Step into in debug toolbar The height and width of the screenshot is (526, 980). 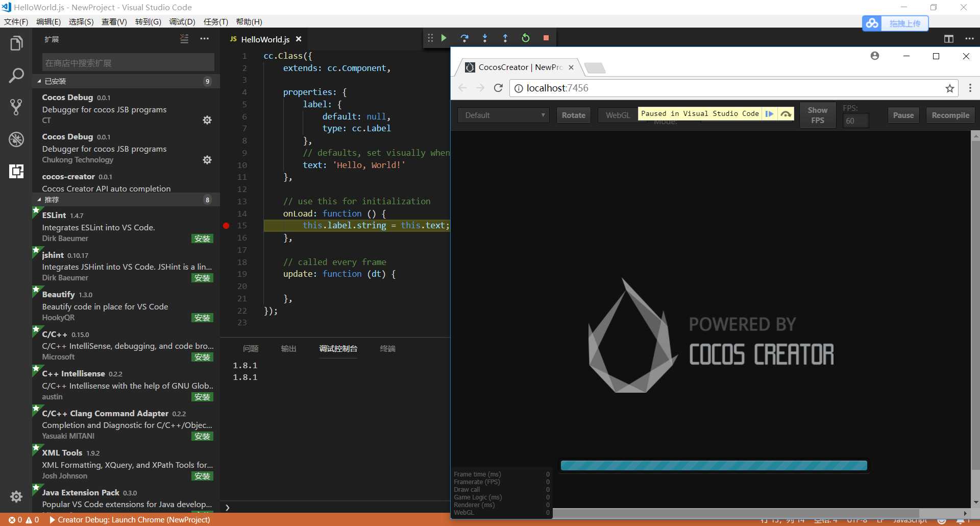coord(485,38)
